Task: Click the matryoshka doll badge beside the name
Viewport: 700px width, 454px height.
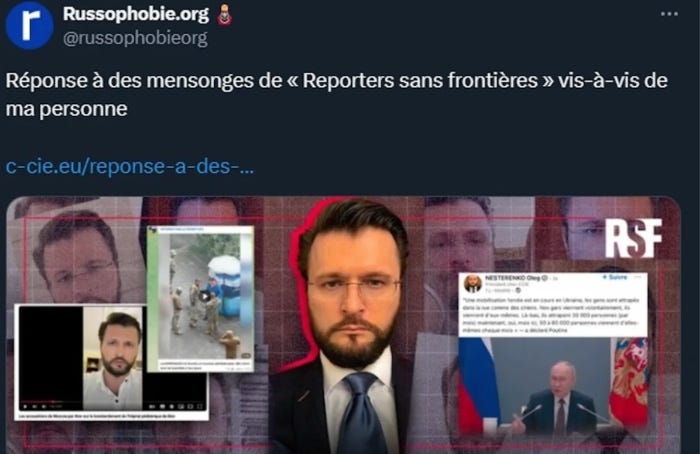Action: [x=225, y=15]
